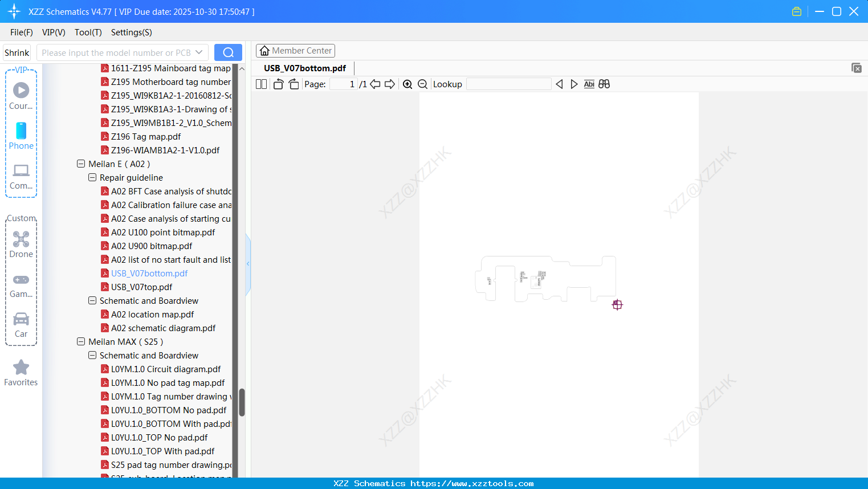Open the xzztools.com website link
The image size is (868, 489).
pyautogui.click(x=472, y=483)
